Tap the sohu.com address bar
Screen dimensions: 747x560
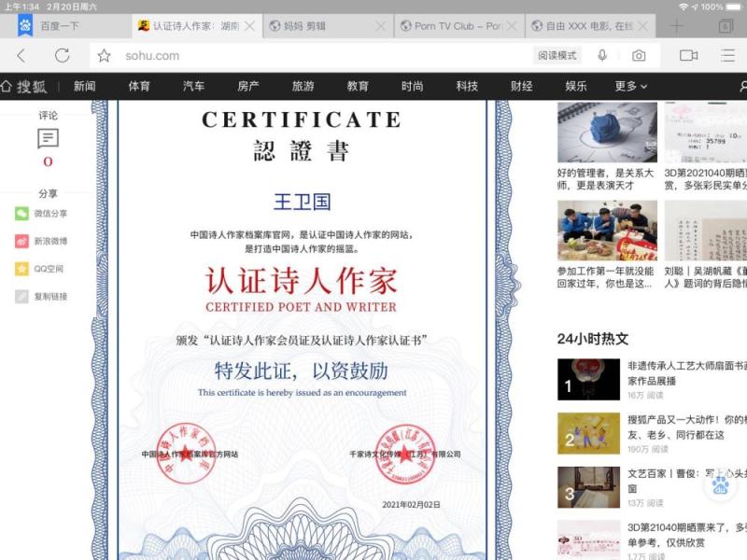(x=317, y=56)
